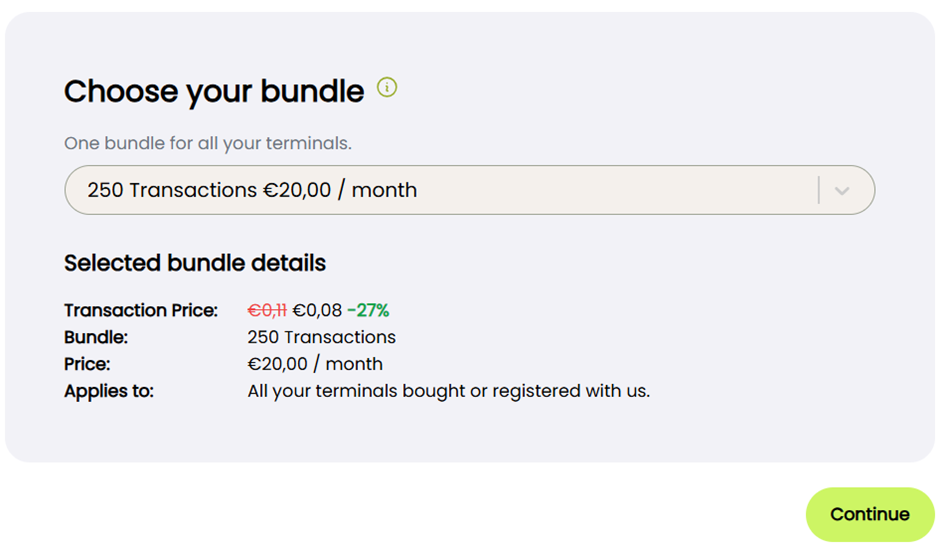945x548 pixels.
Task: Click the 'Bundle:' label
Action: (x=96, y=337)
